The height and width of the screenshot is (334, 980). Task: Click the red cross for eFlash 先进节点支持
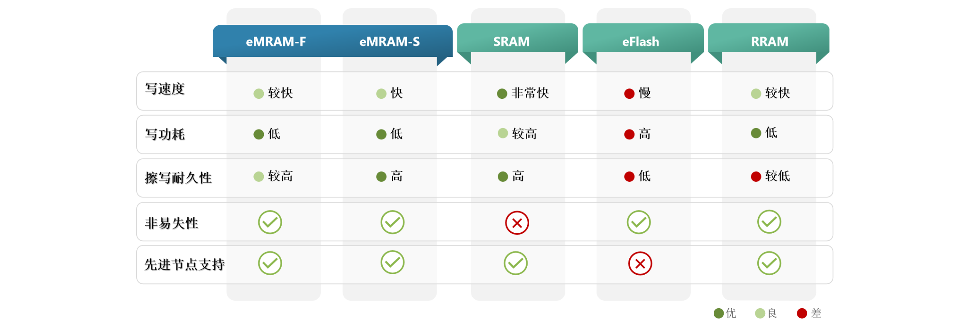click(x=640, y=263)
